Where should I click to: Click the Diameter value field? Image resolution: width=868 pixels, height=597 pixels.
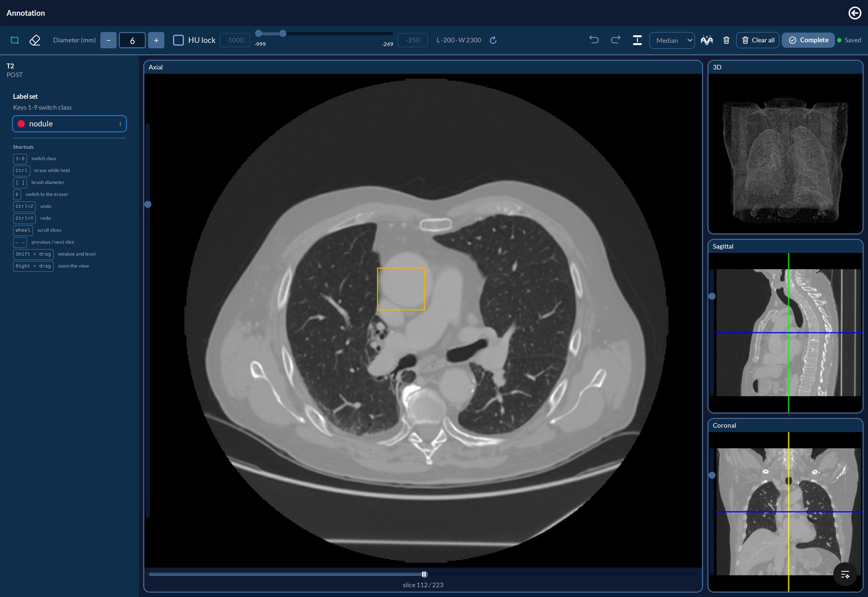[x=132, y=40]
